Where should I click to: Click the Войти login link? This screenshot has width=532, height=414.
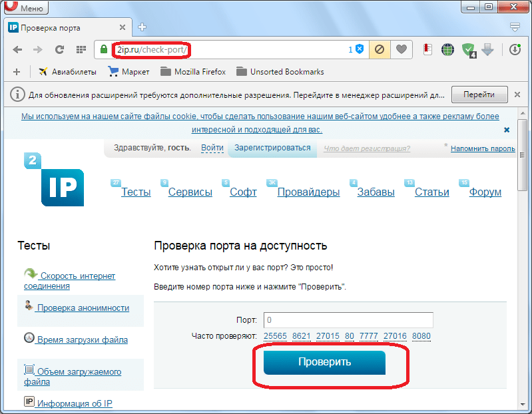212,148
